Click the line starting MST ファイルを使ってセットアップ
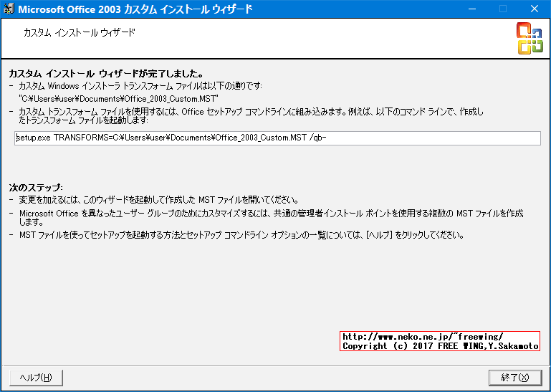551x392 pixels. click(x=241, y=235)
